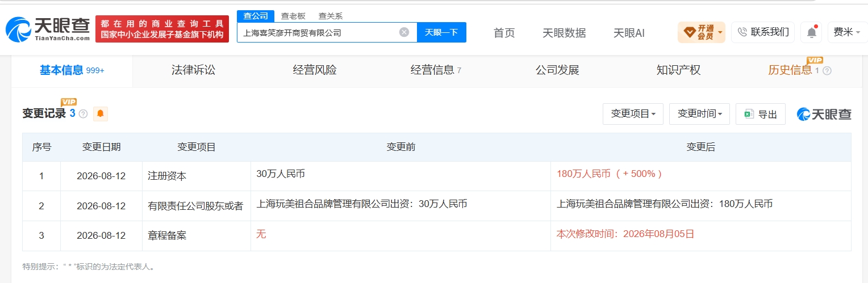The height and width of the screenshot is (283, 868).
Task: Click the 180万人民币 (+500%) value
Action: click(610, 174)
